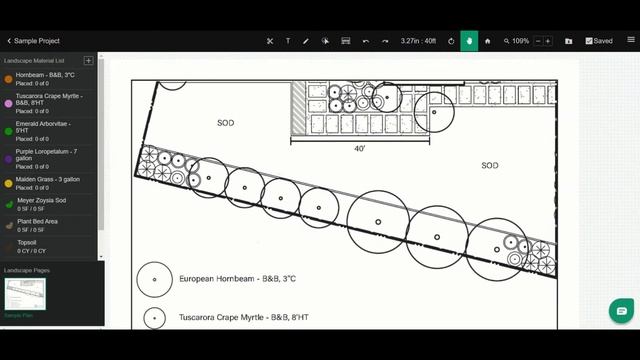Screen dimensions: 640x360
Task: Decrease zoom with minus button
Action: click(x=538, y=41)
